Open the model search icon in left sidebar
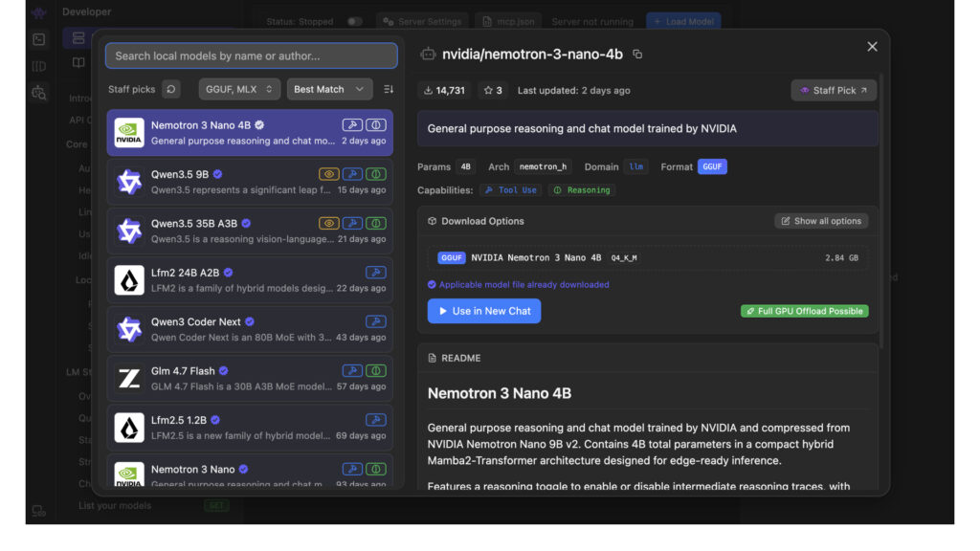 coord(38,93)
